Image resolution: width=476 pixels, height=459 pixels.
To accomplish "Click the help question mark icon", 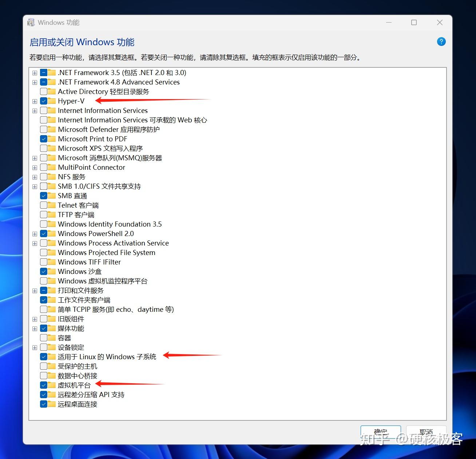I will (x=441, y=42).
